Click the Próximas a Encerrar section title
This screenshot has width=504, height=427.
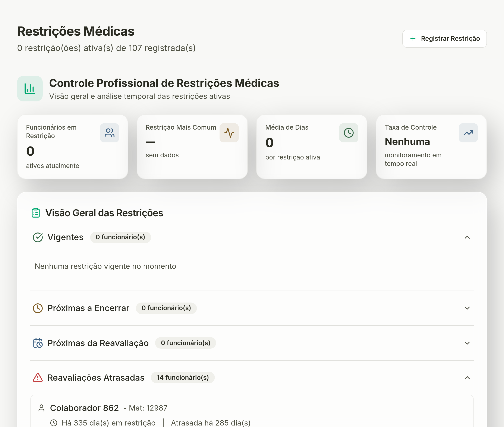[x=88, y=308]
